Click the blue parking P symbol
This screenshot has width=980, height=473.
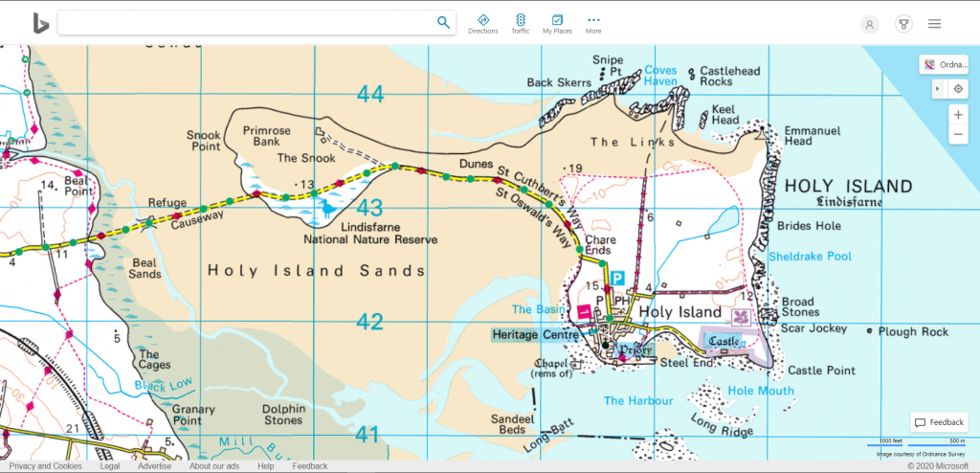tap(617, 278)
